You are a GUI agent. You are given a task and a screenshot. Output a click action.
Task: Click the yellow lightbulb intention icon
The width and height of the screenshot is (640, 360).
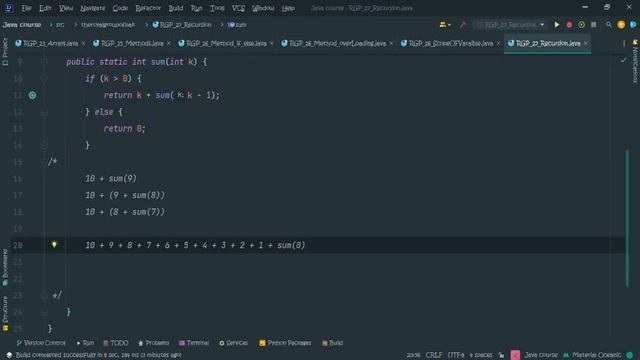pyautogui.click(x=54, y=244)
